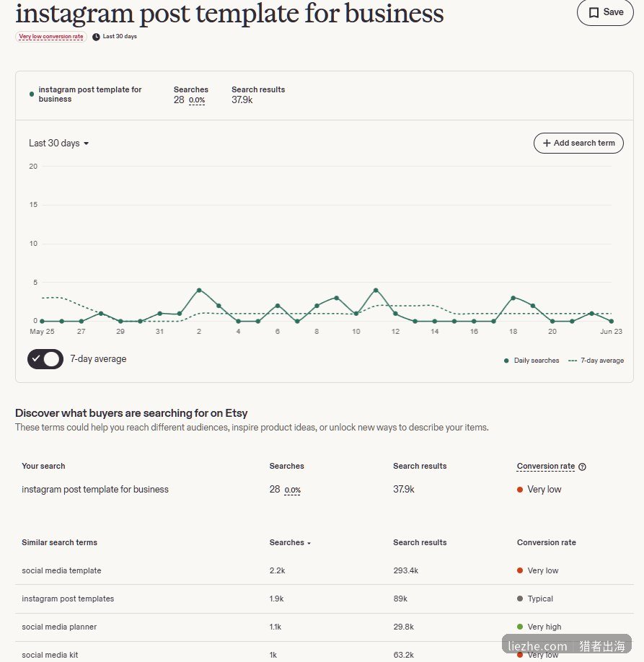The width and height of the screenshot is (644, 662).
Task: Click the Very low conversion rate tag
Action: (x=51, y=37)
